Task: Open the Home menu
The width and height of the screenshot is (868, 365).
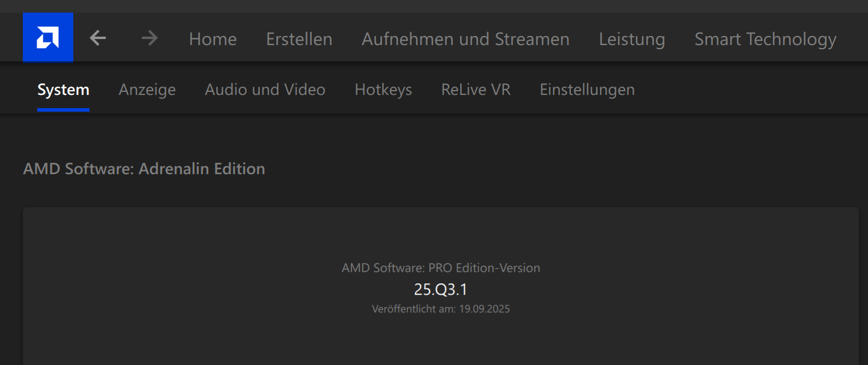Action: pos(213,40)
